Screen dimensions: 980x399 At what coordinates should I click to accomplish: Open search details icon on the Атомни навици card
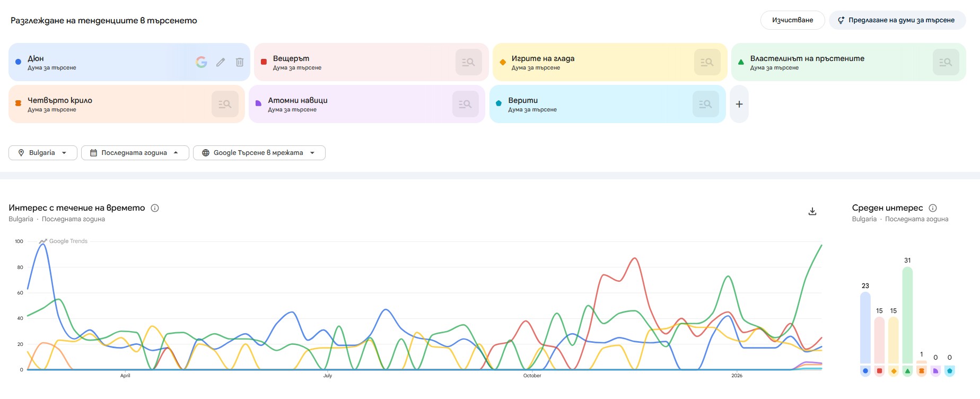point(465,104)
